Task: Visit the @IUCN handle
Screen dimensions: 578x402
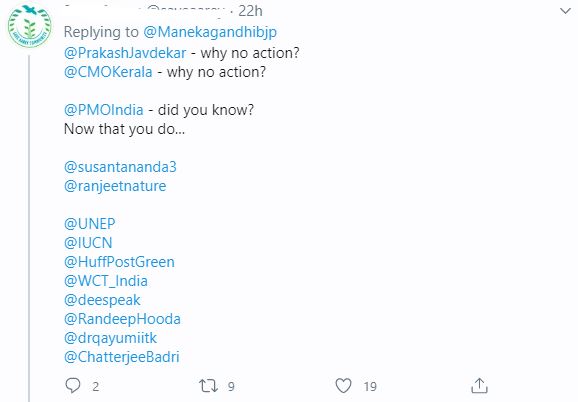Action: [x=88, y=243]
